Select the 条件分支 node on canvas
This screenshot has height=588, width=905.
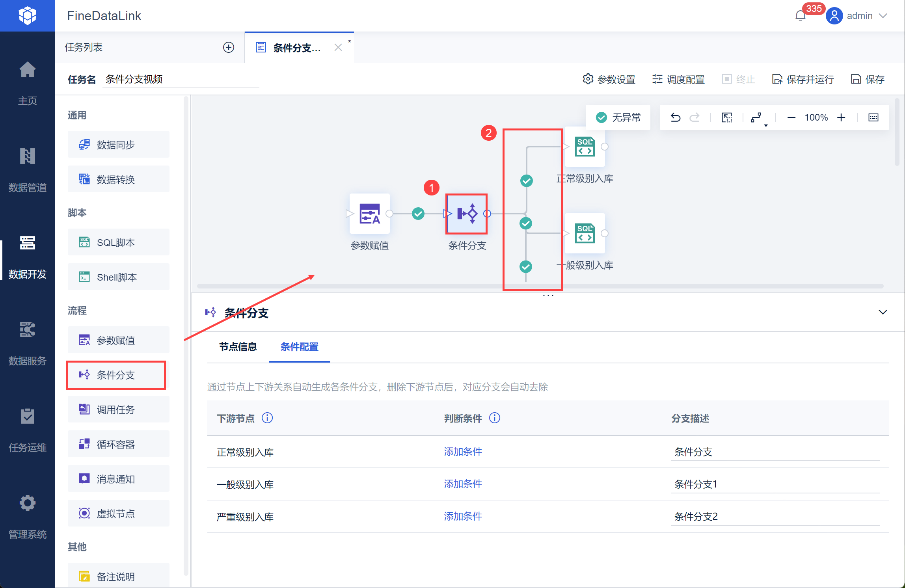(x=467, y=214)
